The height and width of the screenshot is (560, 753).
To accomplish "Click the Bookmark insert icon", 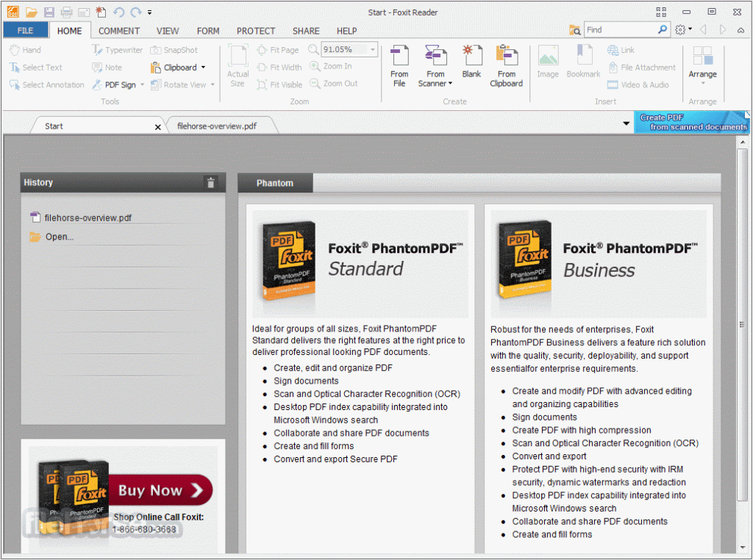I will [x=583, y=61].
